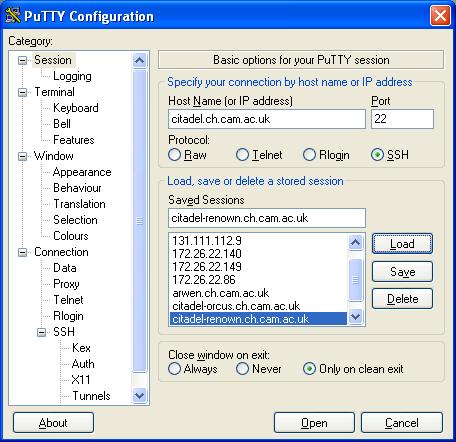Click category tree scroll down arrow
Screen dimensions: 456x442
[139, 396]
